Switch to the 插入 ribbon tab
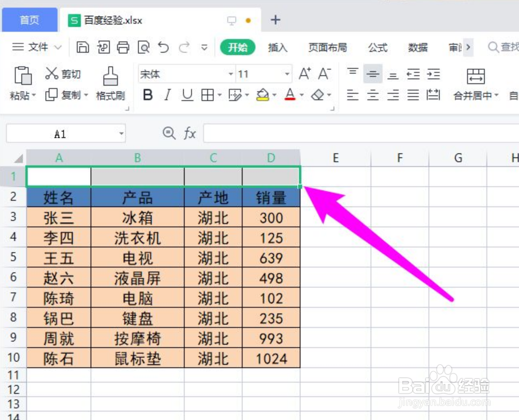Screen dimensions: 519x420 278,48
